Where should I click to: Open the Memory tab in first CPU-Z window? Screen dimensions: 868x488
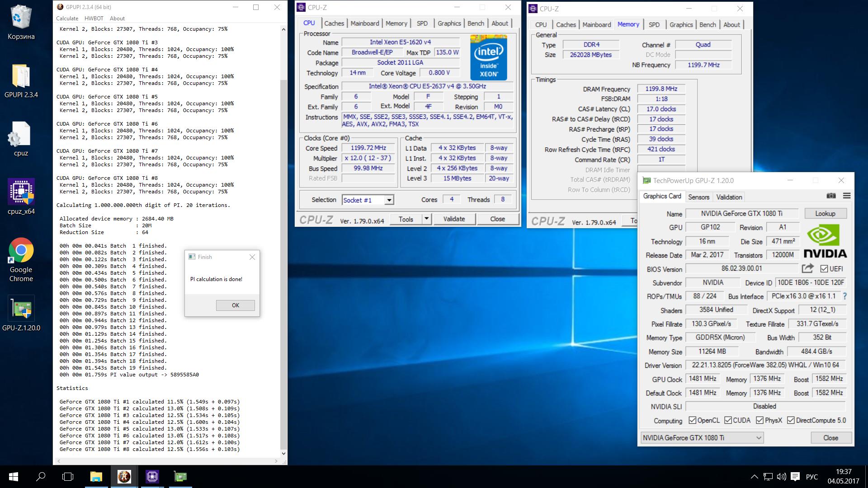click(x=396, y=23)
